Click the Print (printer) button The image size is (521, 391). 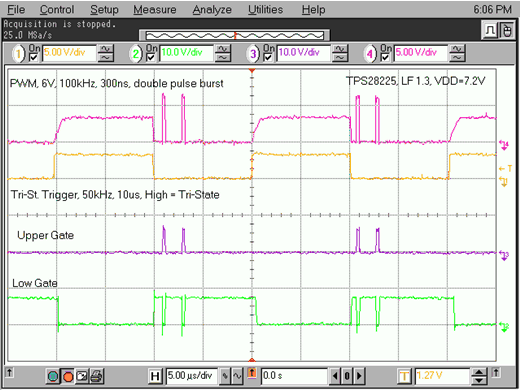tap(97, 376)
